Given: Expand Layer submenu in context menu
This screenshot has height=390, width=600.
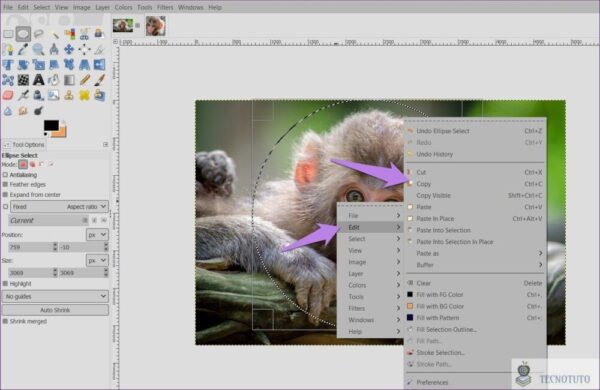Looking at the screenshot, I should [x=370, y=274].
